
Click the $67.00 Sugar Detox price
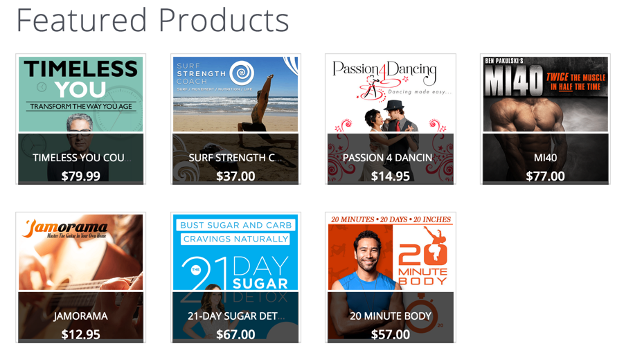(235, 334)
